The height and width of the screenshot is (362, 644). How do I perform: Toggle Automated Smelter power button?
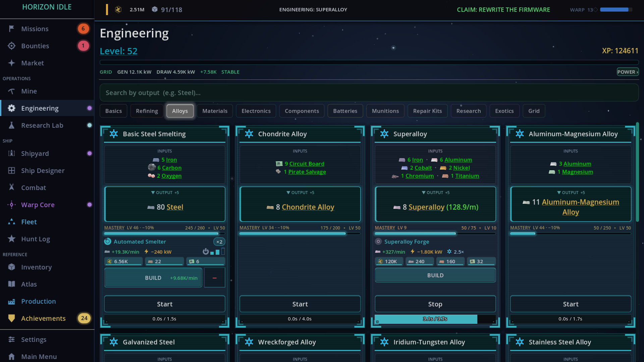pos(206,251)
